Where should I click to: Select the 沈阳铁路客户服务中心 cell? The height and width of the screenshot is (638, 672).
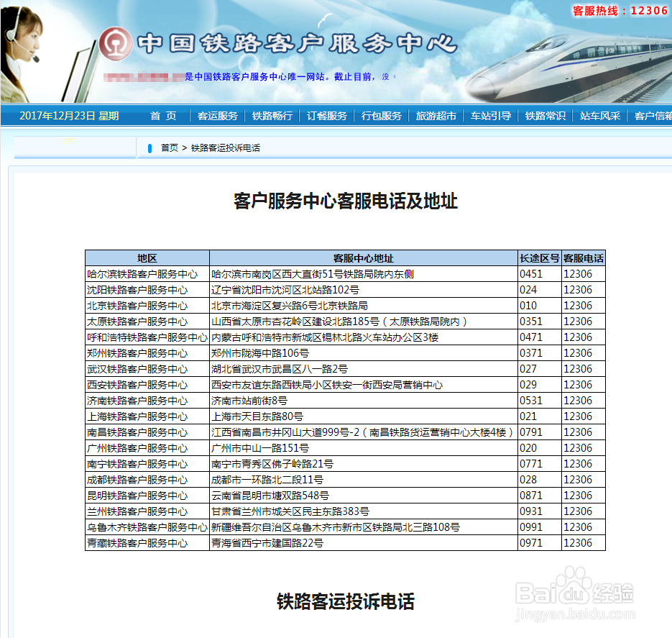pyautogui.click(x=147, y=290)
